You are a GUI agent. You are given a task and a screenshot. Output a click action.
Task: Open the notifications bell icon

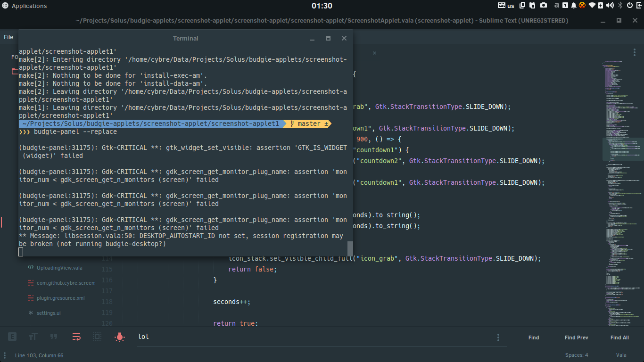click(574, 6)
